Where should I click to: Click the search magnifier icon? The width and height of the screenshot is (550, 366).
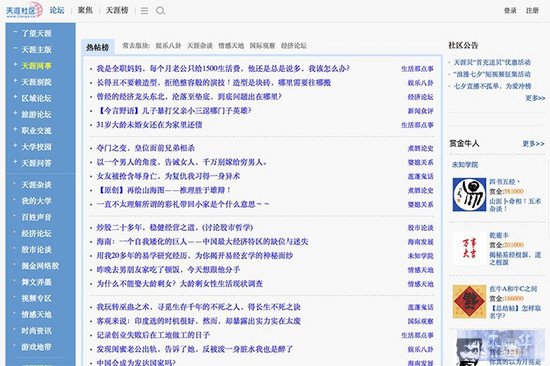tap(160, 11)
